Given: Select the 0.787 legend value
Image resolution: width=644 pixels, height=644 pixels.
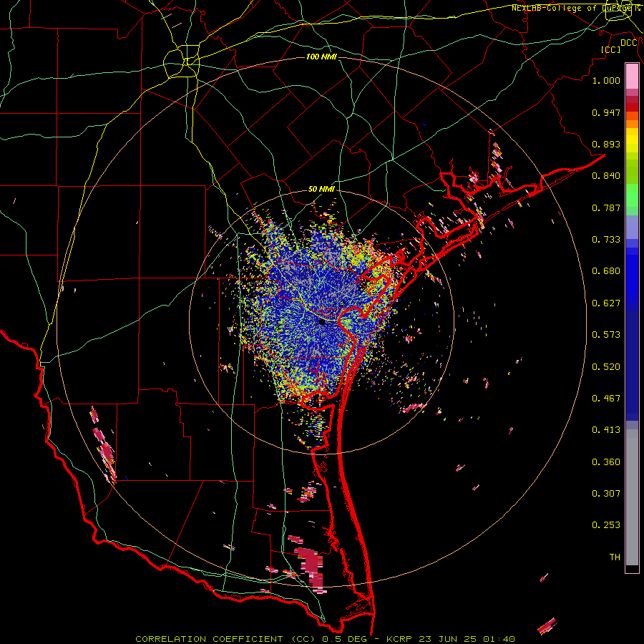Looking at the screenshot, I should [x=606, y=208].
